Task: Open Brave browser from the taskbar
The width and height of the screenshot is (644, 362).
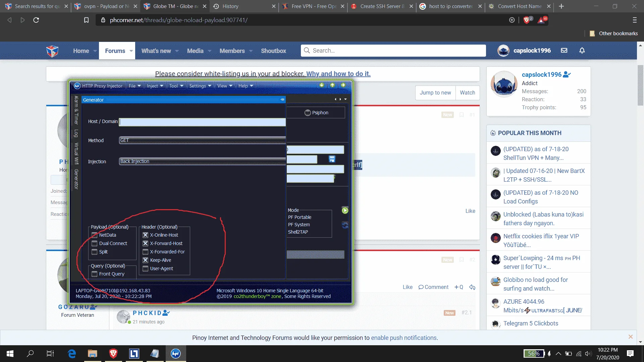Action: 113,354
